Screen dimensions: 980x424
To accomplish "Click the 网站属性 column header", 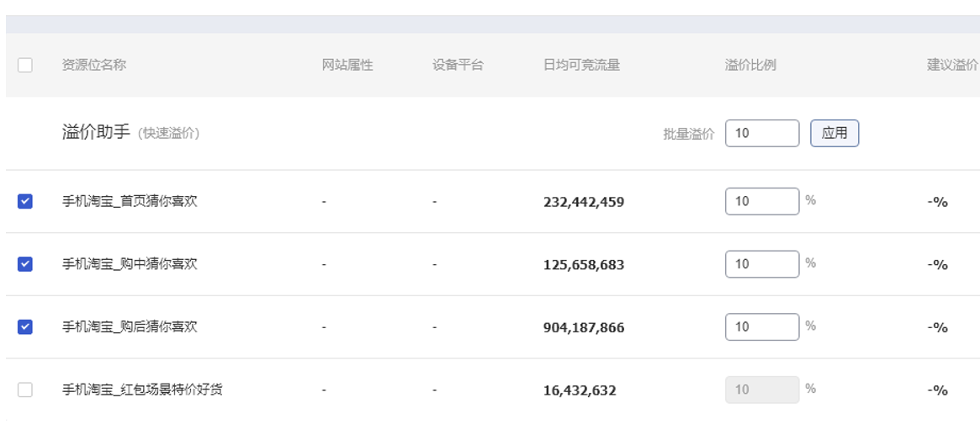I will click(x=347, y=65).
